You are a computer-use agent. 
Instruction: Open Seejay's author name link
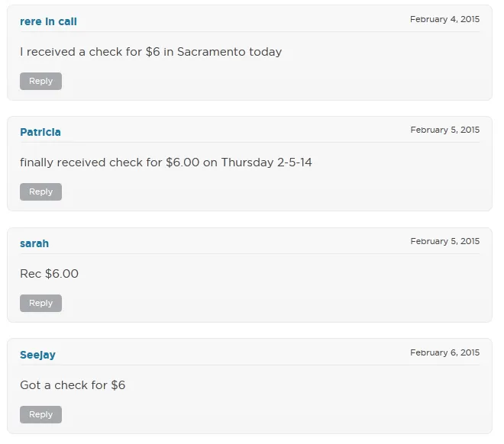coord(37,355)
